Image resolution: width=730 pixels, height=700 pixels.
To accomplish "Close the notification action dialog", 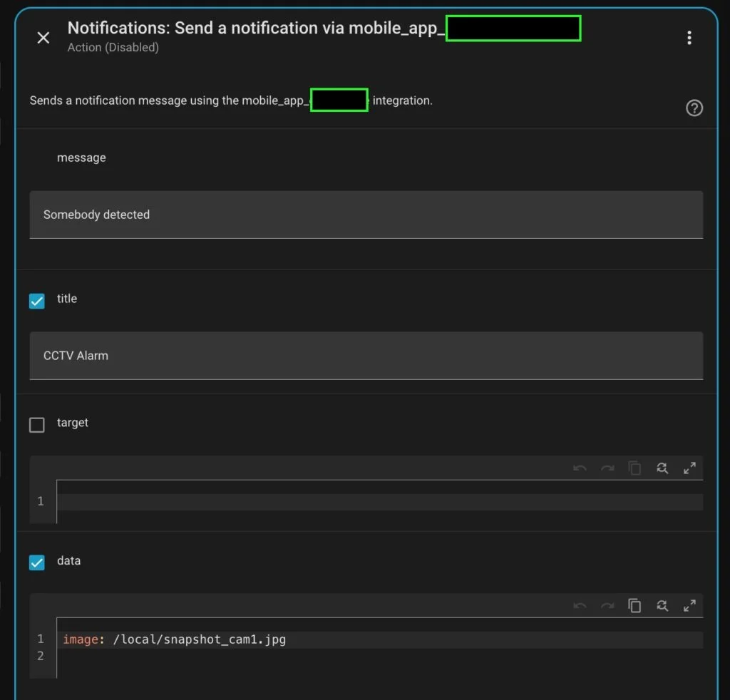I will coord(43,38).
